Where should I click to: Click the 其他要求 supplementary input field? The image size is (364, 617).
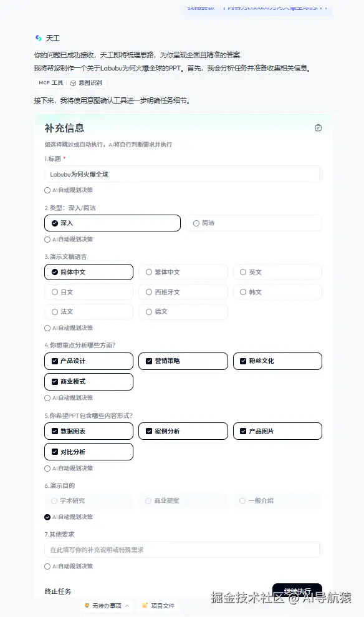[x=182, y=549]
